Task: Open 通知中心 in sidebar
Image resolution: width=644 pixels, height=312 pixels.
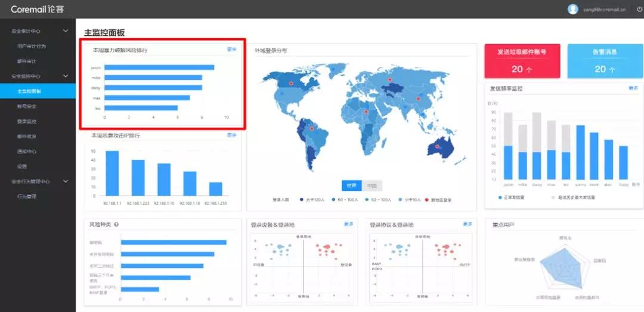Action: click(27, 152)
